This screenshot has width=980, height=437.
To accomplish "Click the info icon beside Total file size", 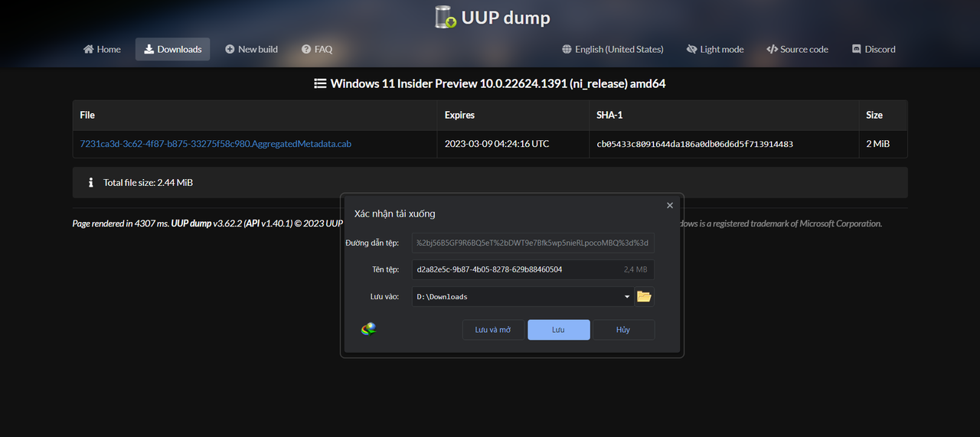I will pos(90,183).
